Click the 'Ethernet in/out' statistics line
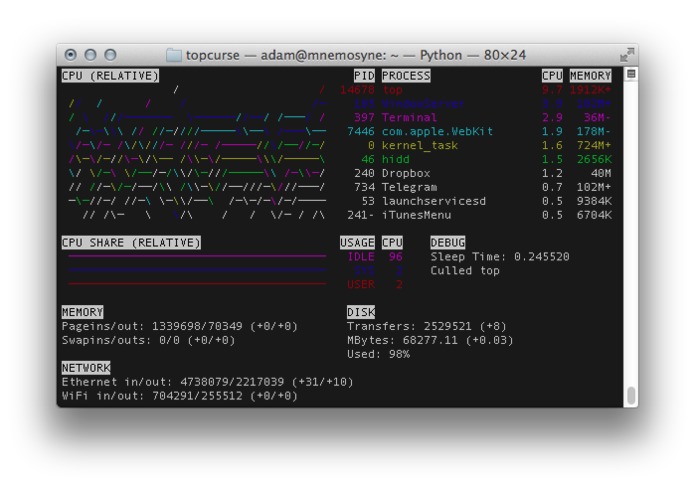 tap(207, 382)
